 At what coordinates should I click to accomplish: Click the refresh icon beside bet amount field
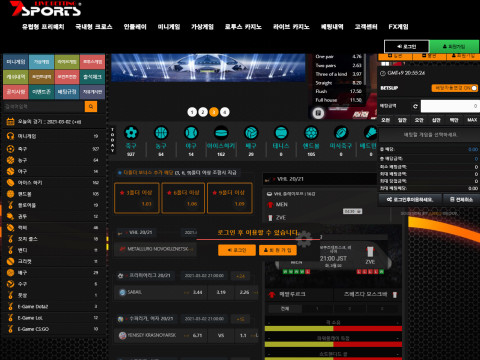415,106
